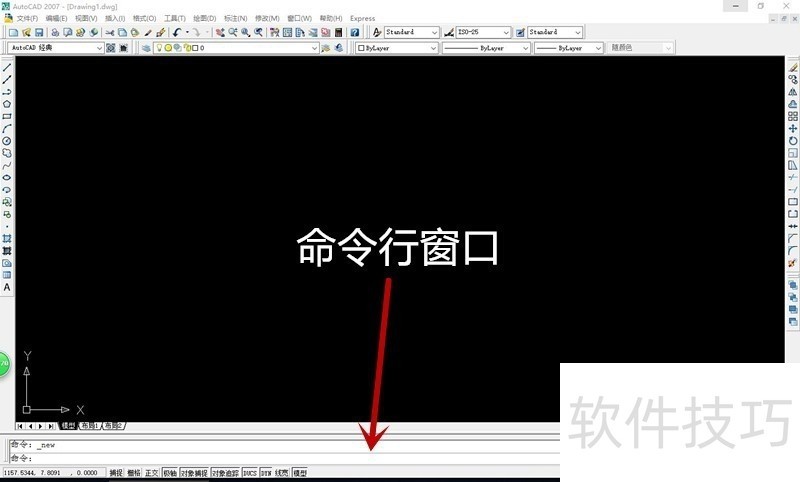
Task: Click the Pan Realtime icon
Action: pos(220,32)
